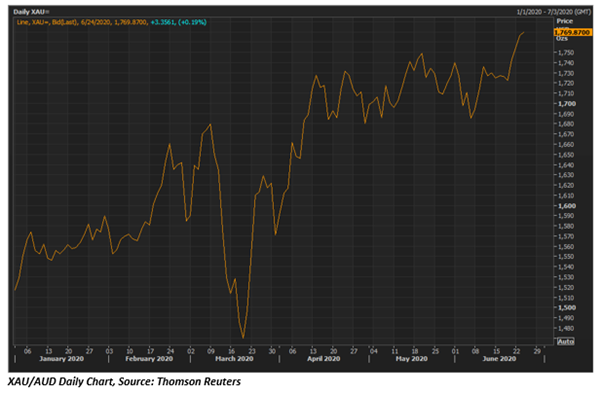
Task: Click the 1,750 price axis label
Action: click(x=567, y=53)
